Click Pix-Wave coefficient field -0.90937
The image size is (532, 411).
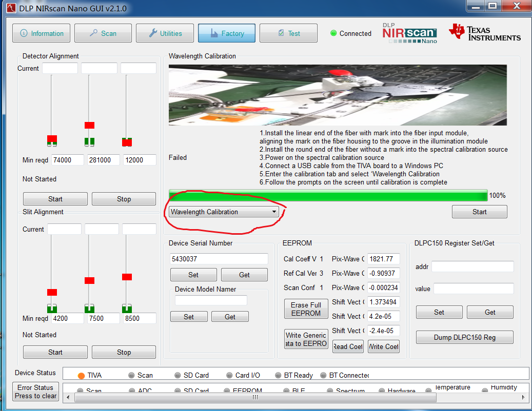[x=383, y=273]
